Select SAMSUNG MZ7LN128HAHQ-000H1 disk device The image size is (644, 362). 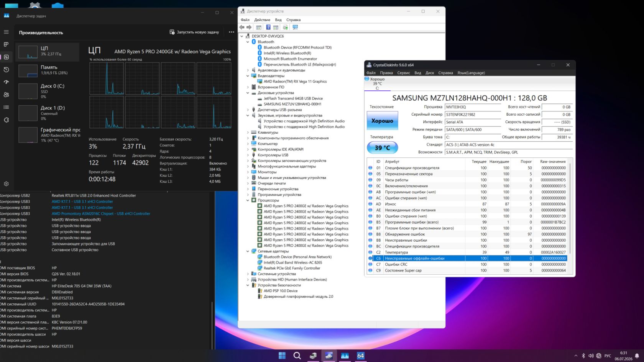point(292,104)
